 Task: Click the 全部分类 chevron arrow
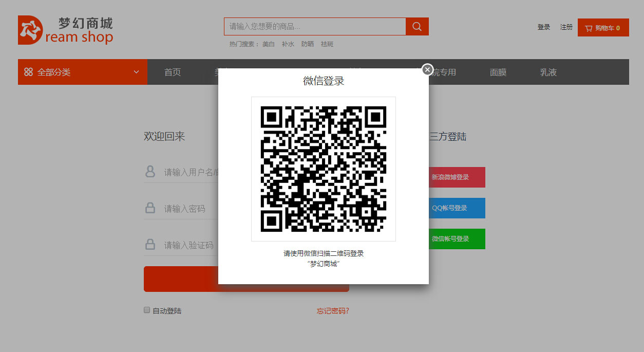pos(137,72)
